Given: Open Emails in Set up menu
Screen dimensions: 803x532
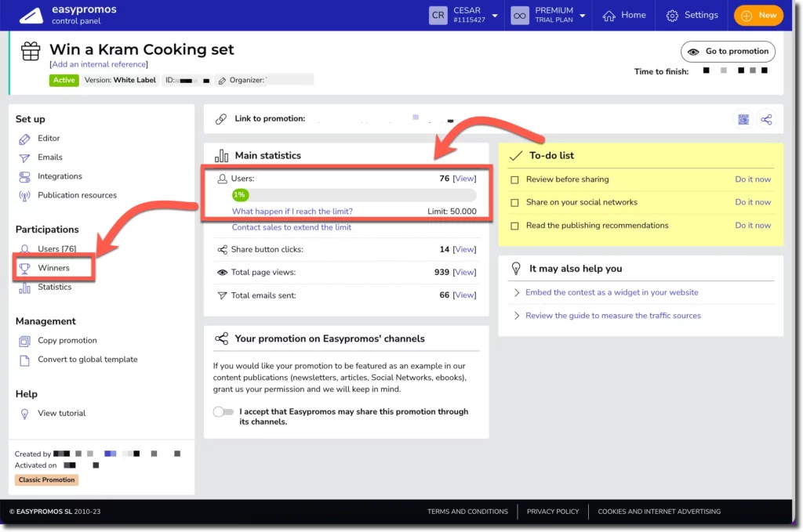Looking at the screenshot, I should click(x=49, y=157).
